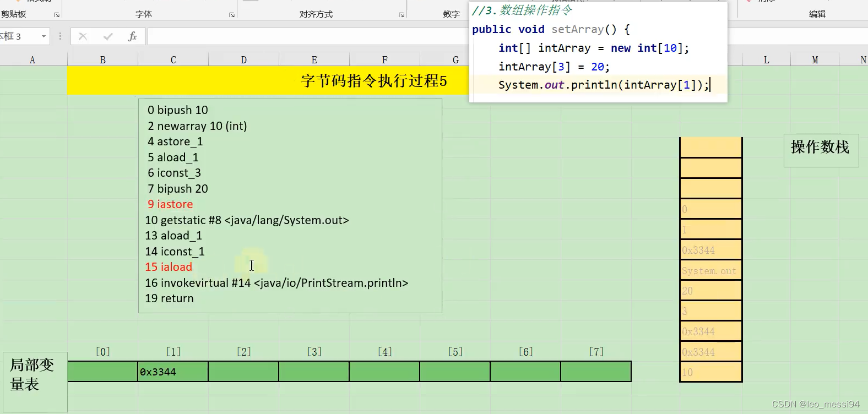
Task: Click the yellow title banner 字节码指令执行过程5
Action: coord(374,81)
